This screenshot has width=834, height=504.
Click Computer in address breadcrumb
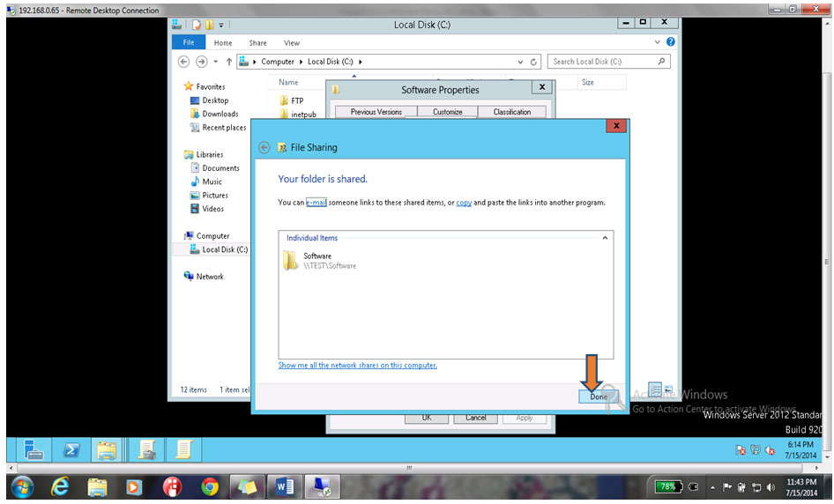(x=277, y=62)
